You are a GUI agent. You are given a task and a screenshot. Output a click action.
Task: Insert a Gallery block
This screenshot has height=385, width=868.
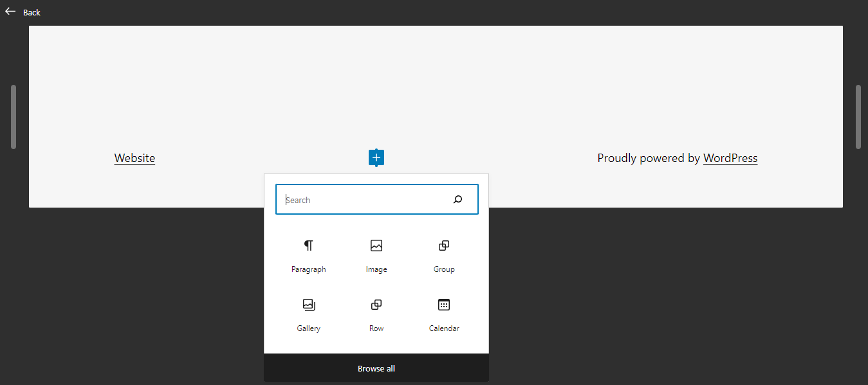308,315
